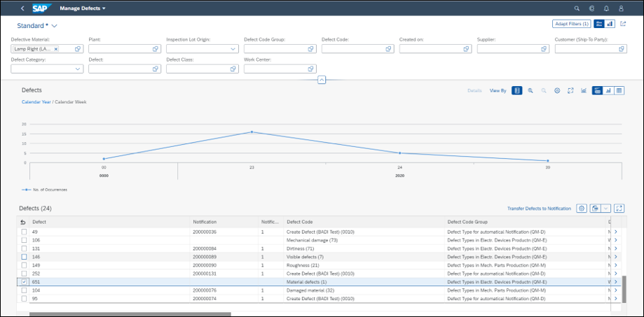Click Transfer Defects to Notification
This screenshot has height=317, width=644.
[x=539, y=209]
